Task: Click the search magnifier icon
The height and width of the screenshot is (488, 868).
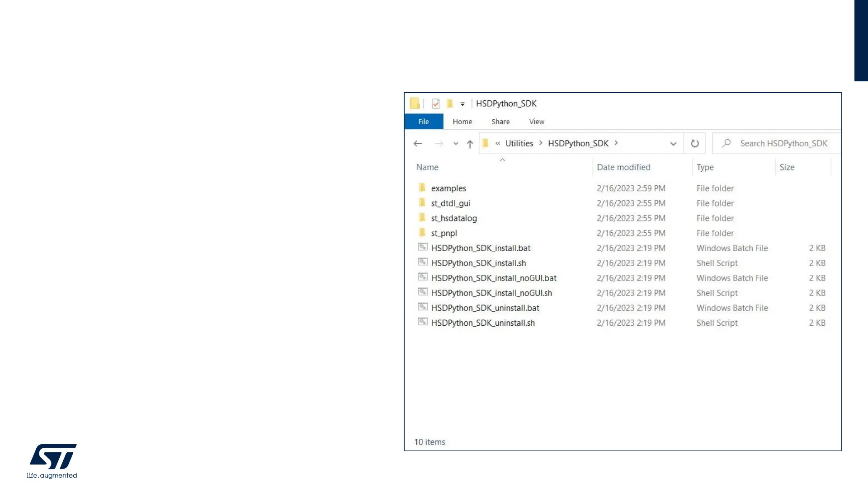Action: (x=726, y=143)
